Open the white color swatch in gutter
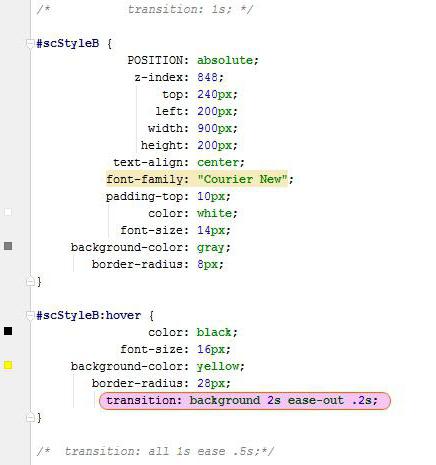The image size is (436, 465). click(x=8, y=212)
